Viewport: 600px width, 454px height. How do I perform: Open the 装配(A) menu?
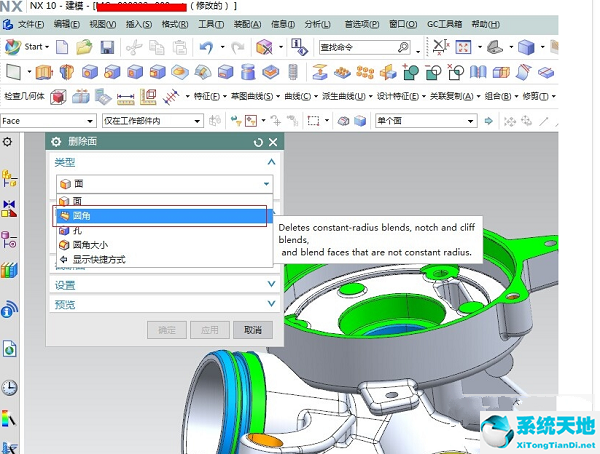tap(247, 24)
